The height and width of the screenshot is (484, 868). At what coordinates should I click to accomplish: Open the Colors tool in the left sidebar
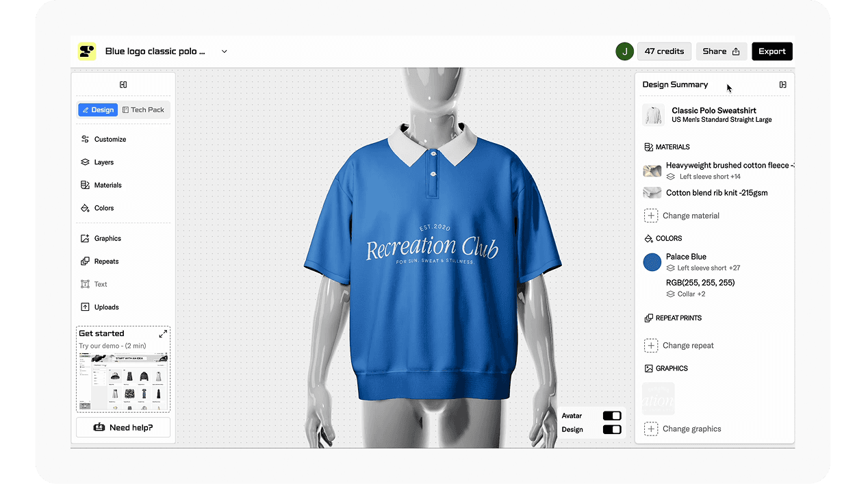[x=103, y=207]
